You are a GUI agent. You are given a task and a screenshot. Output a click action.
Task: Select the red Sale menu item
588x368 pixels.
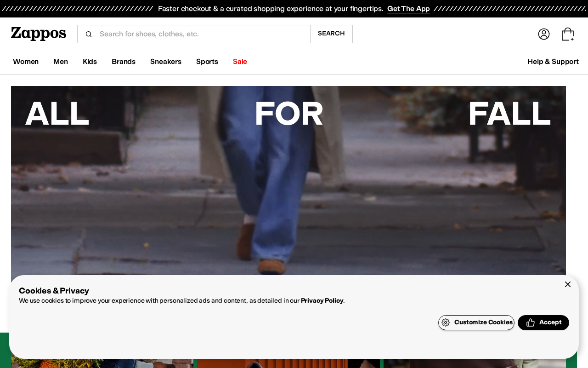pos(240,62)
